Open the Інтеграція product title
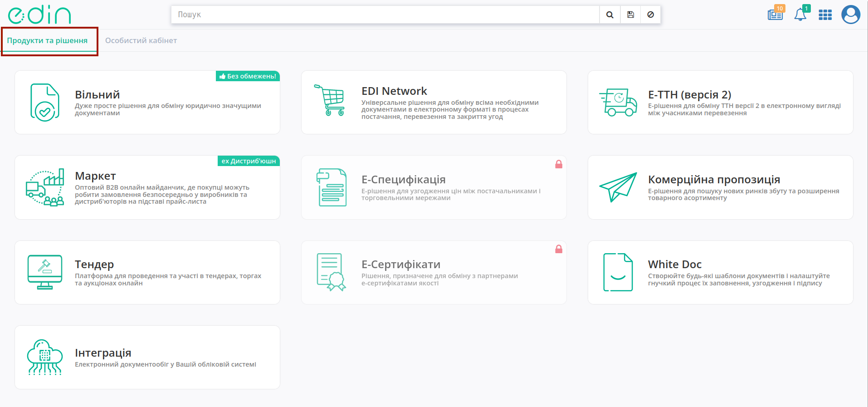This screenshot has width=868, height=407. tap(103, 353)
